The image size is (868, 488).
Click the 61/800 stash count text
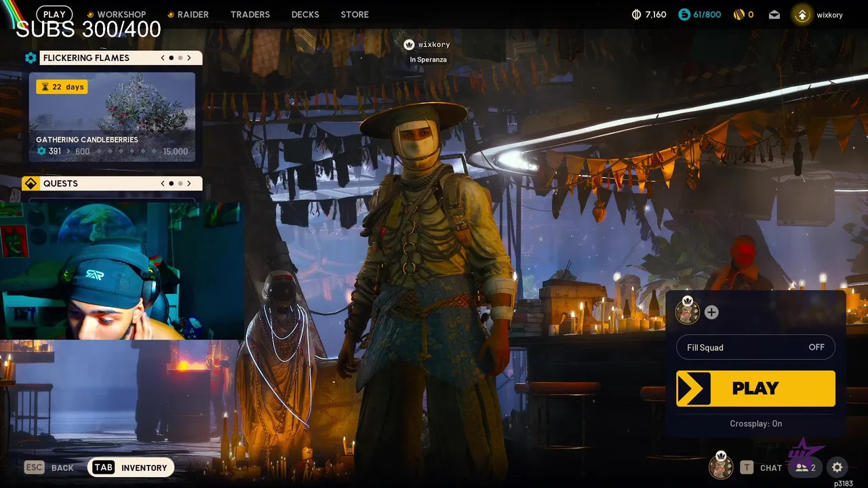707,14
